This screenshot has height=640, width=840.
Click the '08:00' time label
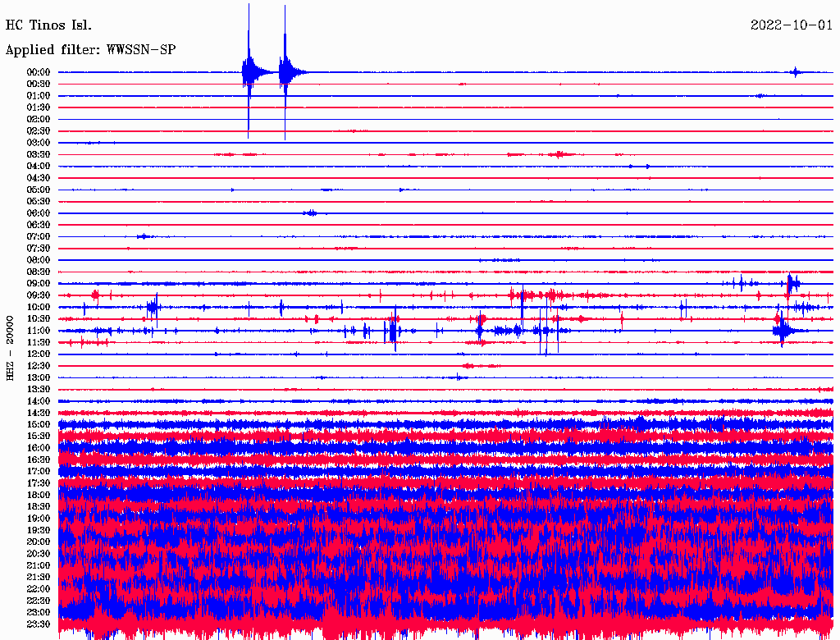tap(39, 260)
